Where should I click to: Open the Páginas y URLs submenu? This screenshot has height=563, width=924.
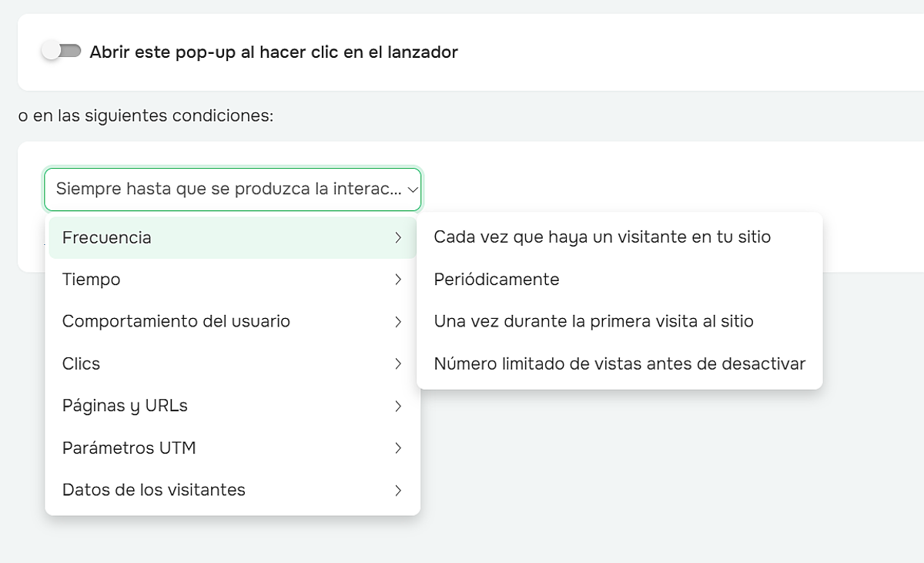point(233,406)
